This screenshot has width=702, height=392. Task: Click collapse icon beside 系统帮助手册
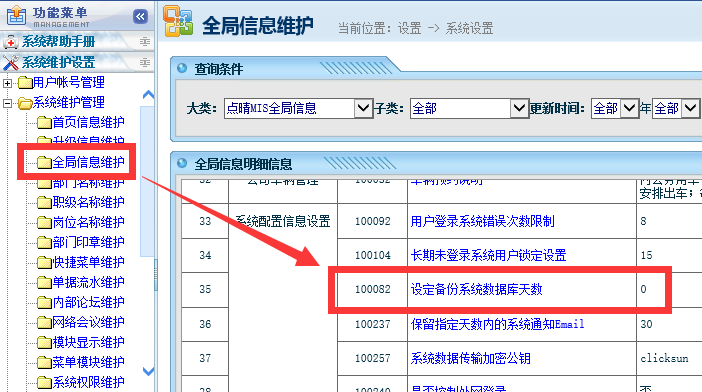point(145,42)
